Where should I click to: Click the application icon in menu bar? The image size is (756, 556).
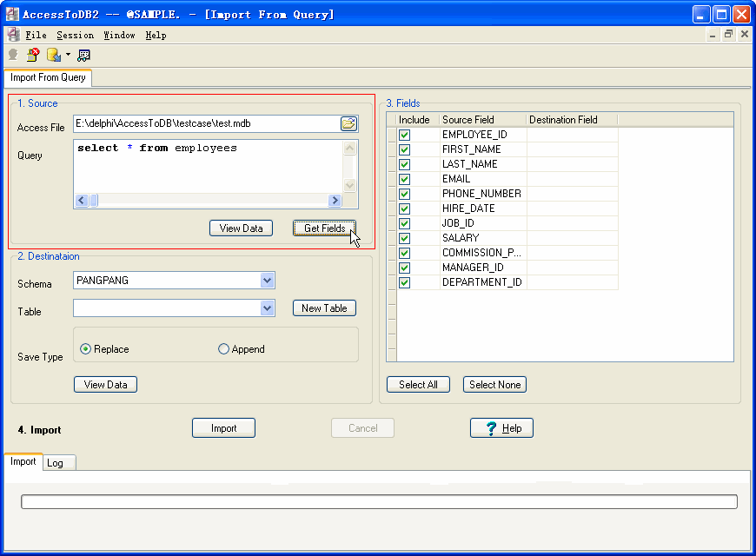(14, 35)
